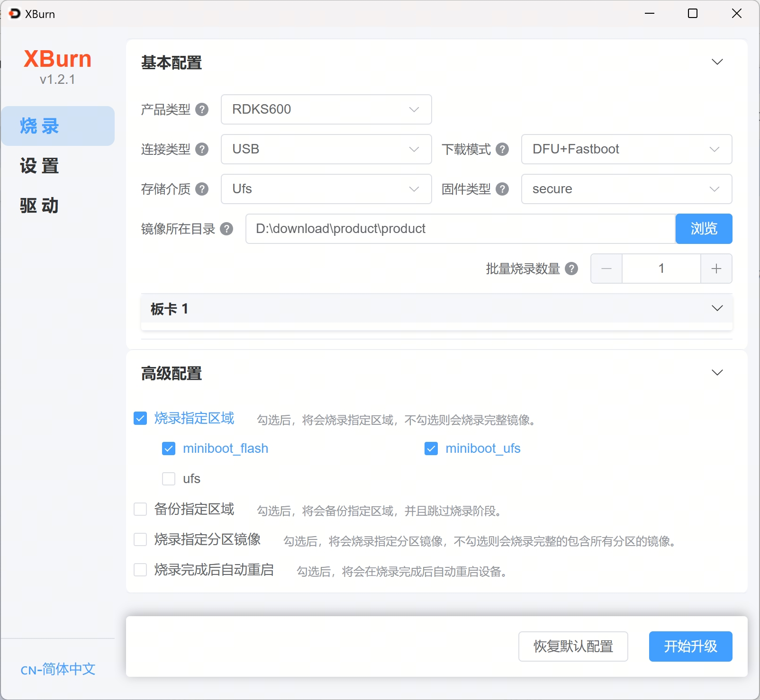Minimize the XBurn window
The width and height of the screenshot is (760, 700).
(650, 13)
